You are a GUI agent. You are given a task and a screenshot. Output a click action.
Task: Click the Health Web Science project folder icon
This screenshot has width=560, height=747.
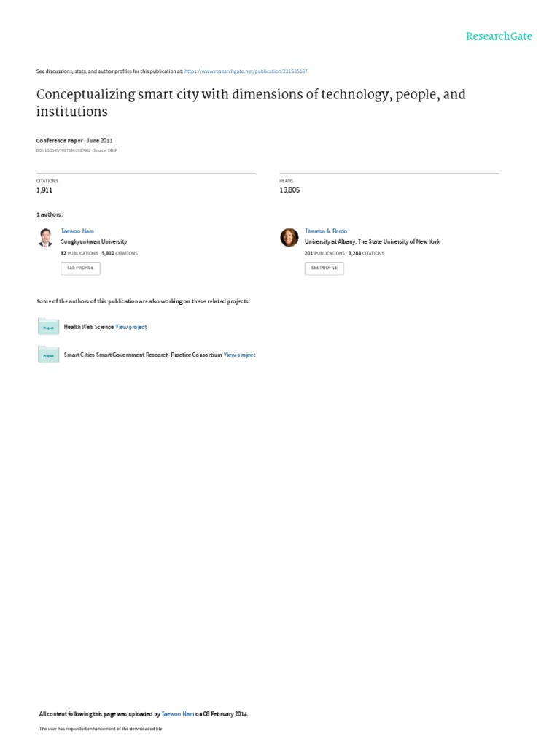(x=49, y=326)
